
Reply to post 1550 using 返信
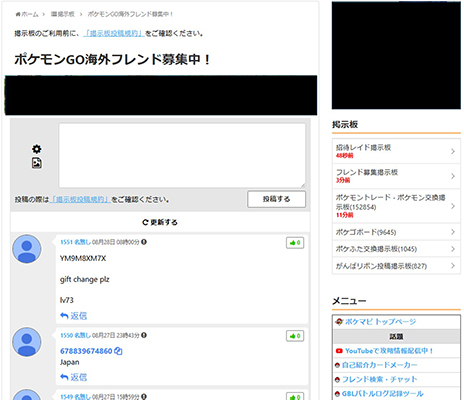pyautogui.click(x=74, y=377)
